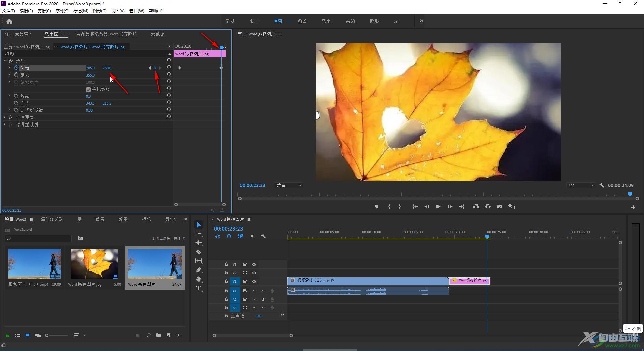Export frame with camera icon

click(500, 207)
